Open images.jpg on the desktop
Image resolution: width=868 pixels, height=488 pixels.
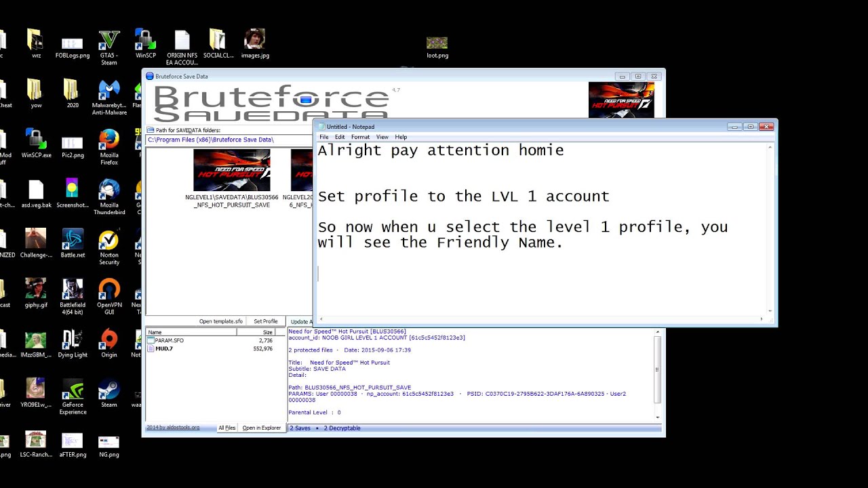[x=255, y=44]
